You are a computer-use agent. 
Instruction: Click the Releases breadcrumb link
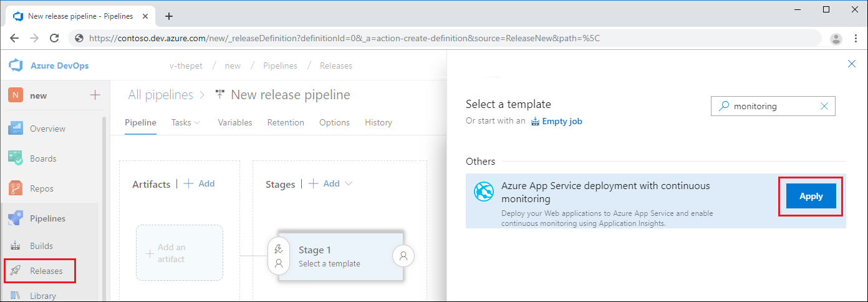[x=336, y=66]
